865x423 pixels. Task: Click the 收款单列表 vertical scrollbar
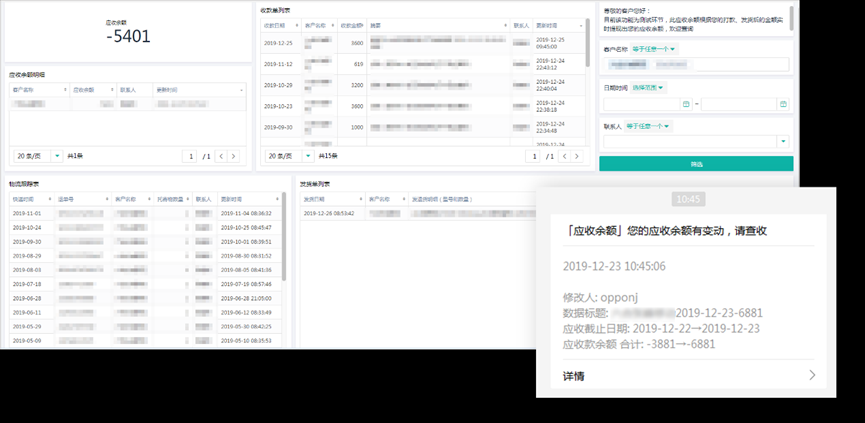click(x=588, y=43)
